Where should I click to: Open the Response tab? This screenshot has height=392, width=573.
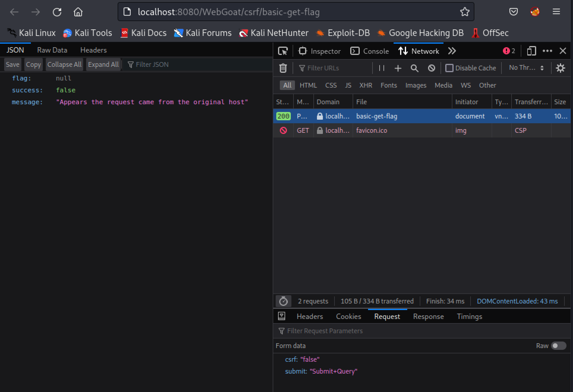(x=428, y=317)
